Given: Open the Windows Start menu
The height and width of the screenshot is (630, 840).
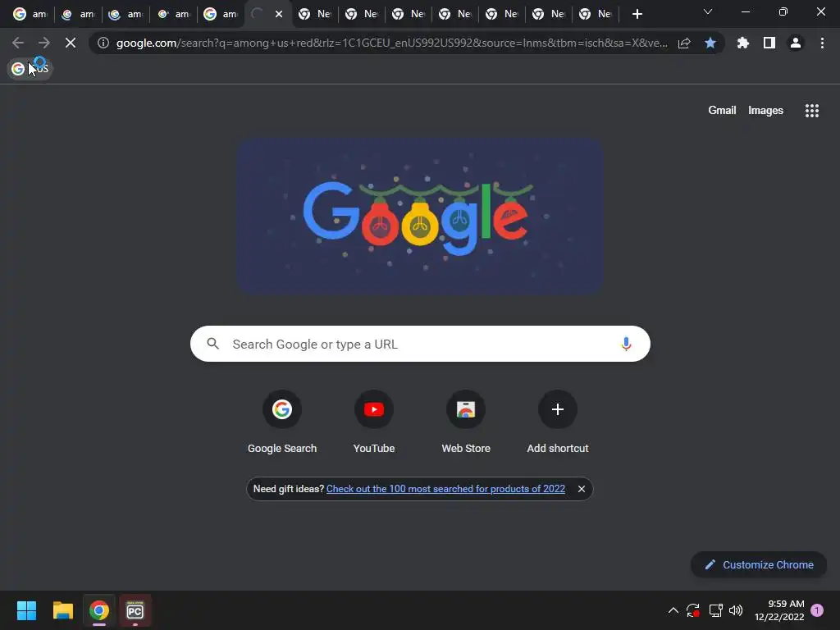Looking at the screenshot, I should click(x=26, y=610).
